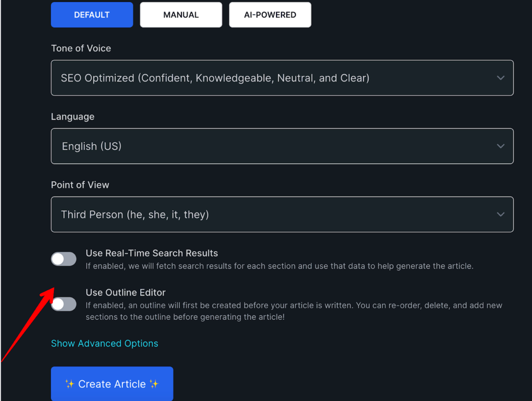This screenshot has height=401, width=532.
Task: Switch to the MANUAL tab
Action: click(181, 15)
